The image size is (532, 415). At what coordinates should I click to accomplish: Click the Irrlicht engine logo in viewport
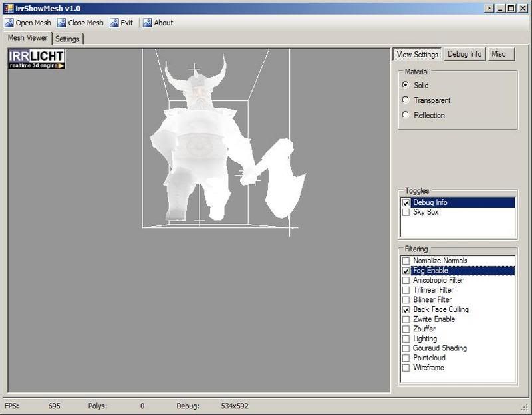pos(37,59)
